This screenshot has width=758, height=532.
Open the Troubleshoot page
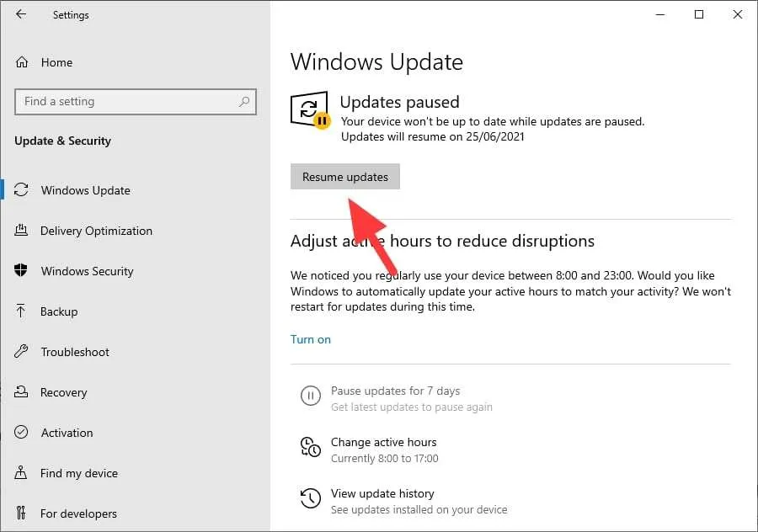[x=75, y=352]
